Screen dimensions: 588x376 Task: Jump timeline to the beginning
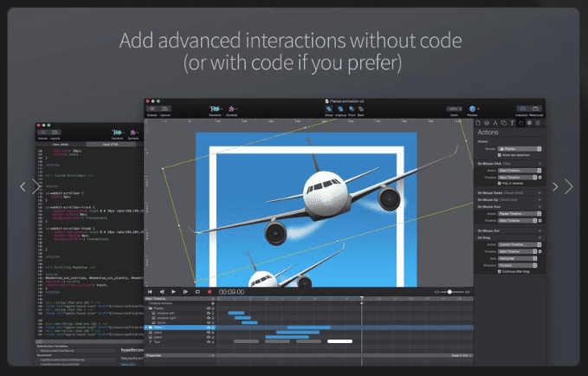pyautogui.click(x=150, y=292)
